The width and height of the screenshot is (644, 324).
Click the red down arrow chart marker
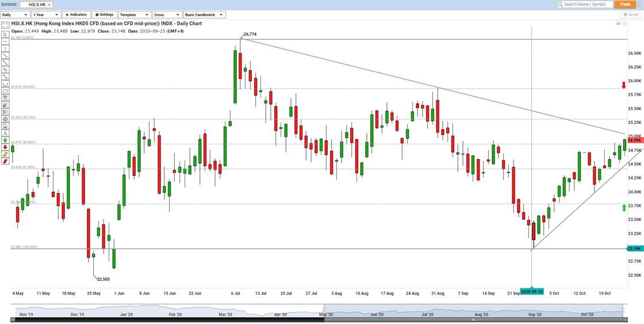(x=623, y=85)
